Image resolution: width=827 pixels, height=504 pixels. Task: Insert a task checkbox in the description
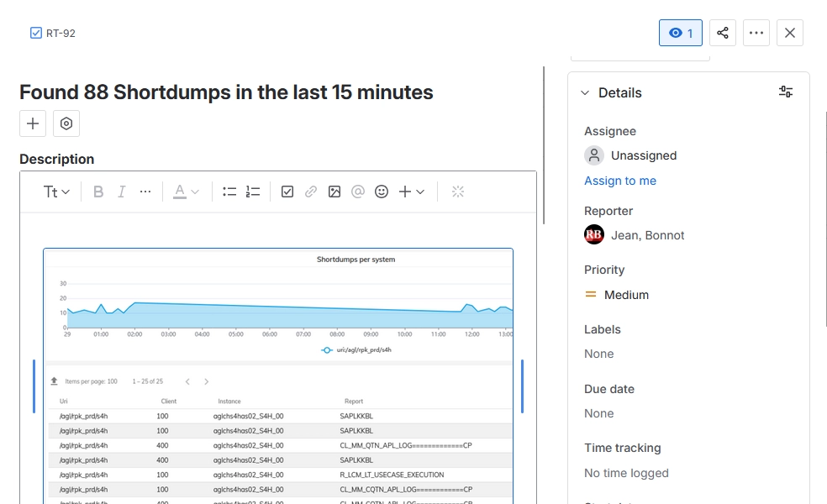287,192
